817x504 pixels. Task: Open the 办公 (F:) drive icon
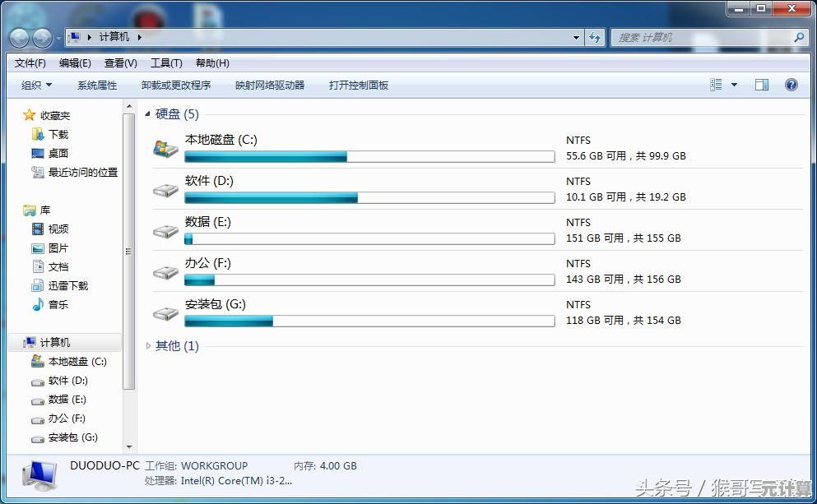tap(165, 270)
